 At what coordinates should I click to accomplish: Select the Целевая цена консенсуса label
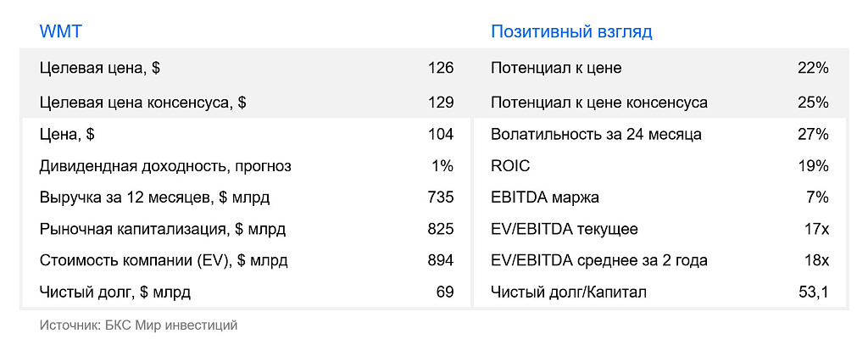pos(142,103)
